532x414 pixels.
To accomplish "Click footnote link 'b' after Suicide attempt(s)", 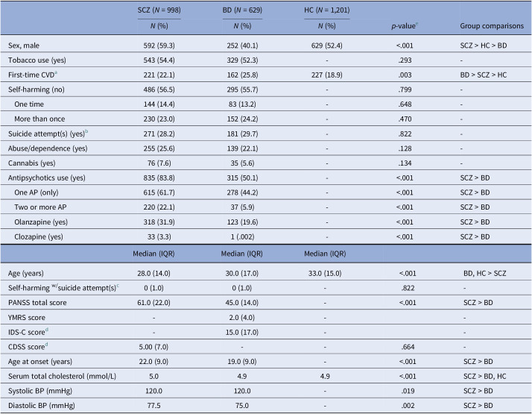I will coord(86,131).
